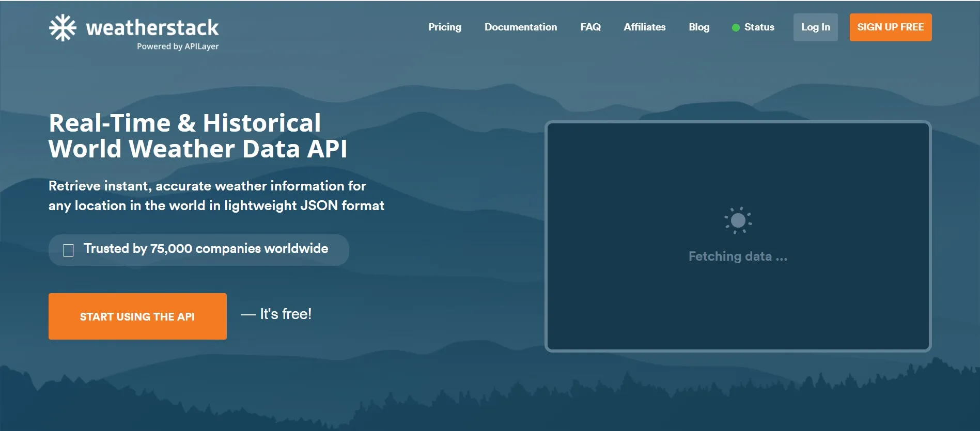Click the weatherstack snowflake logo icon
Viewport: 980px width, 431px height.
(63, 27)
